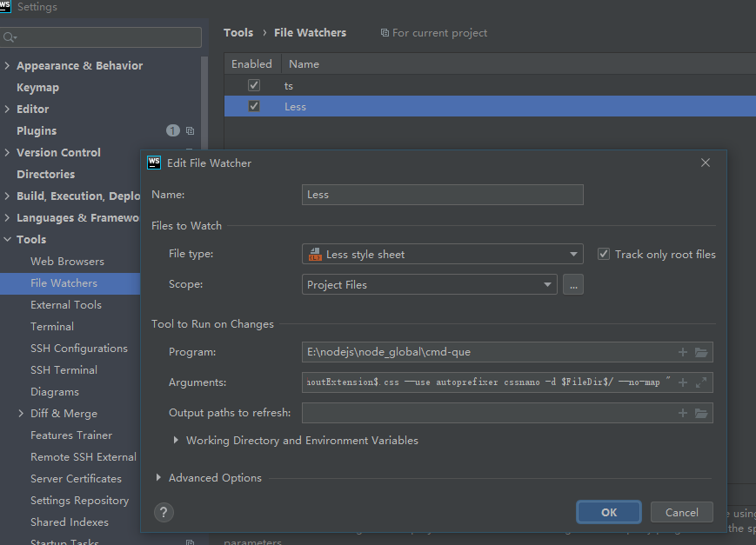Open the Plugins settings page
This screenshot has width=756, height=545.
click(x=37, y=131)
